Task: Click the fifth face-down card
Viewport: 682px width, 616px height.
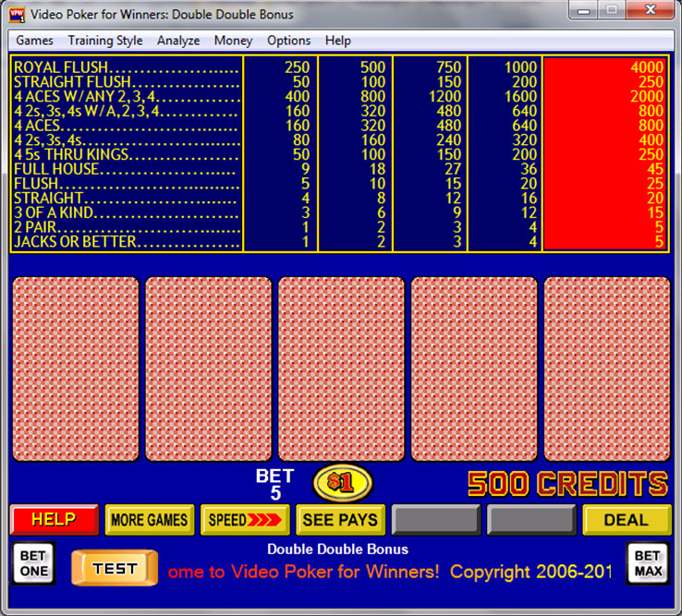Action: [x=607, y=369]
